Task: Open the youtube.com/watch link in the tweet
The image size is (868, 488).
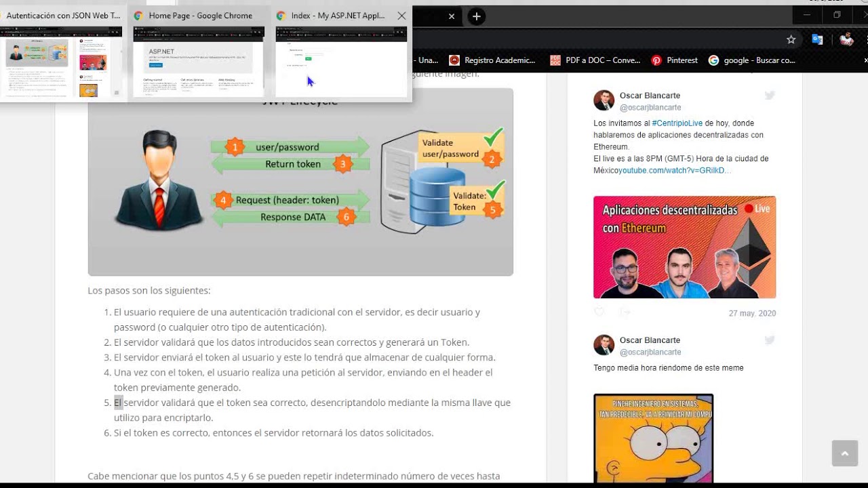Action: 675,171
